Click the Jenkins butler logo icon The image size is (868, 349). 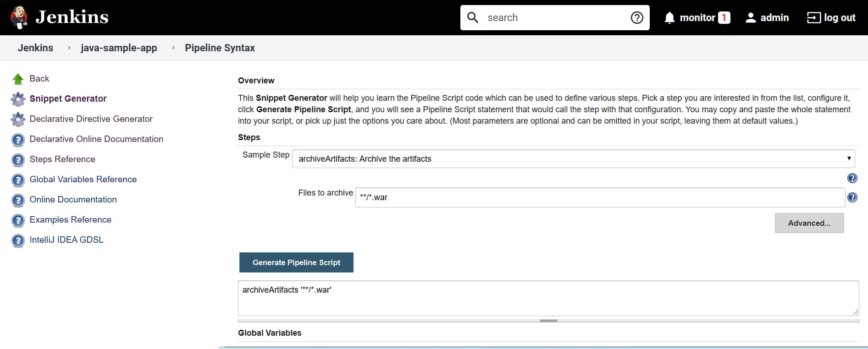(19, 17)
